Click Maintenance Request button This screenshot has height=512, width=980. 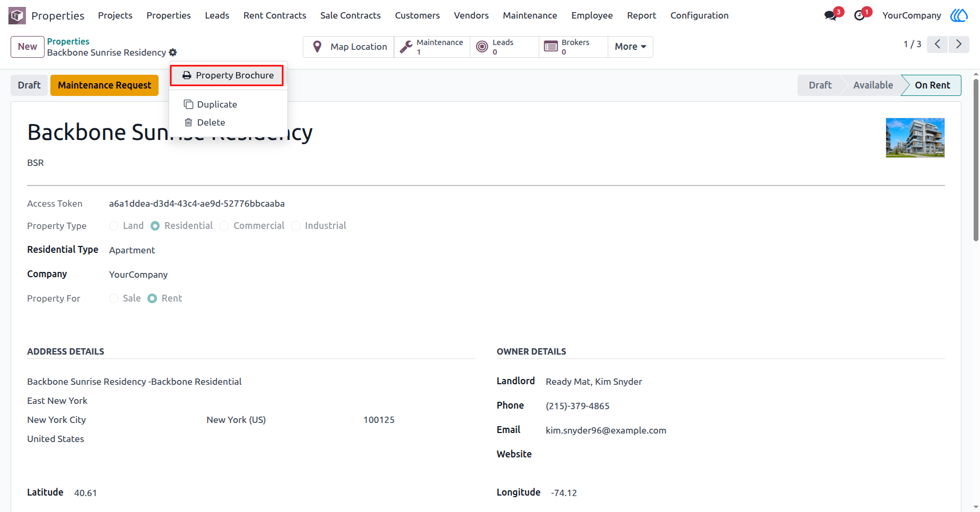point(104,85)
